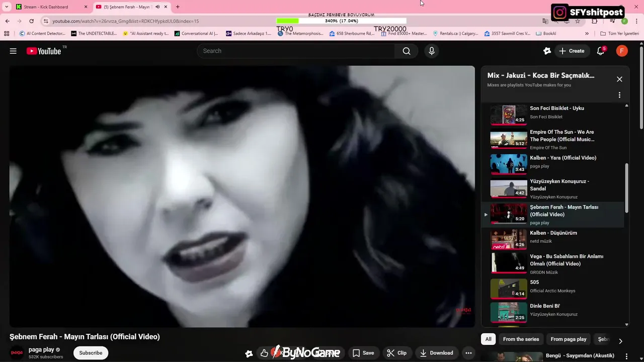644x362 pixels.
Task: Open 3557 Sawmill Cres bookmark
Action: [x=507, y=33]
